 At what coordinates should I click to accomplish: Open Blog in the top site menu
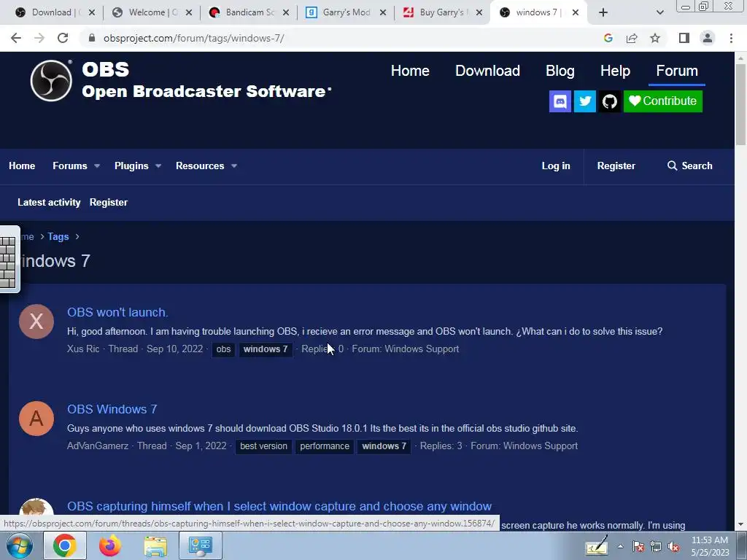pyautogui.click(x=560, y=71)
